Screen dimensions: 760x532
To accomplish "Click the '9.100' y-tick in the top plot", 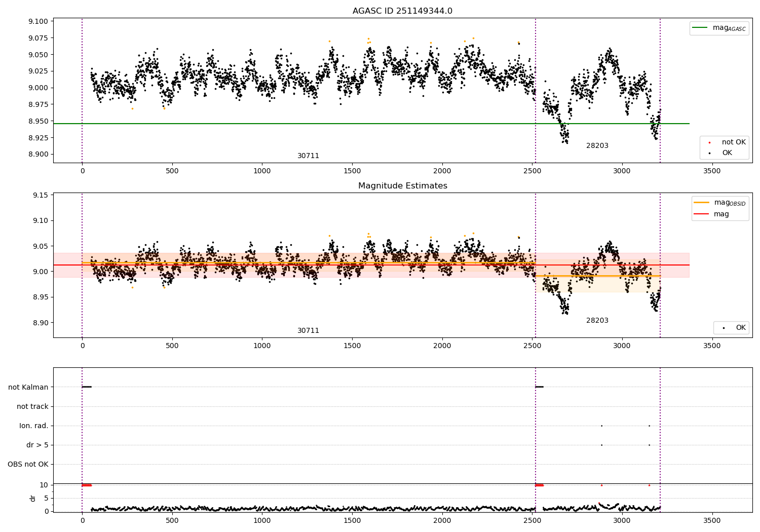I will click(38, 21).
